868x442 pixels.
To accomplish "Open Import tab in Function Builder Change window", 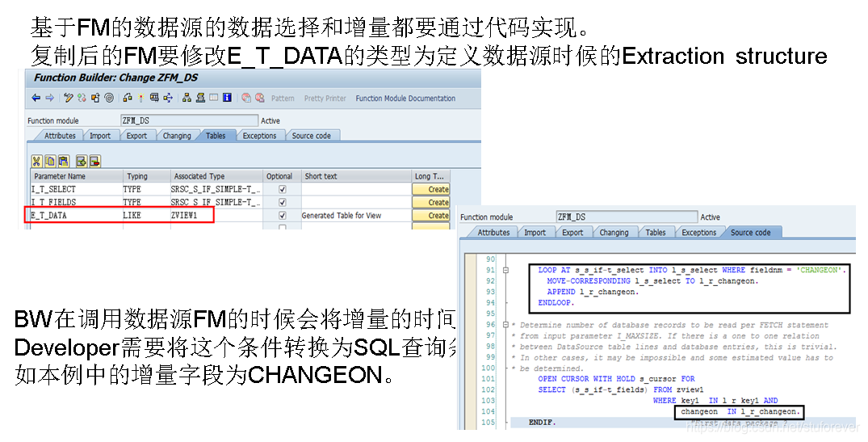I will [x=100, y=136].
